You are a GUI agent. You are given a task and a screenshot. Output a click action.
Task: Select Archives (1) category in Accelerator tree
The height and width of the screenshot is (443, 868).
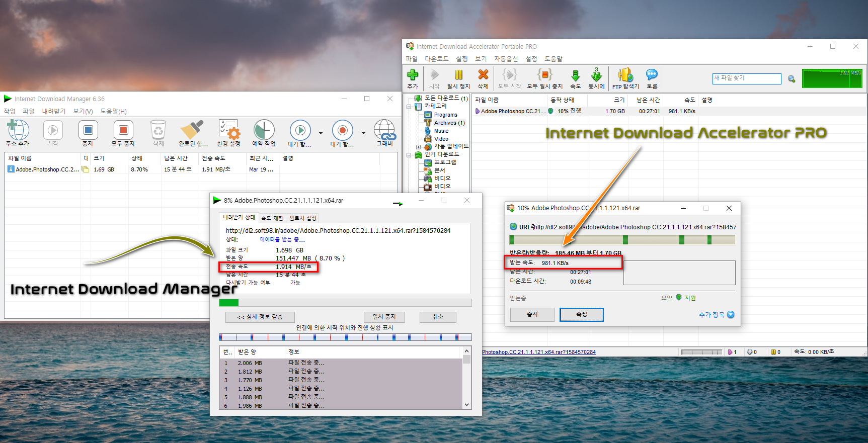click(449, 123)
